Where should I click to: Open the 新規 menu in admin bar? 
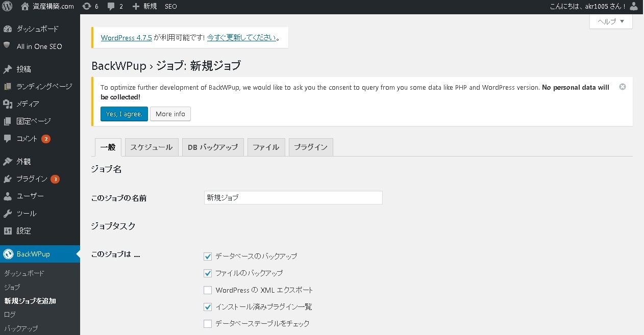tap(144, 7)
